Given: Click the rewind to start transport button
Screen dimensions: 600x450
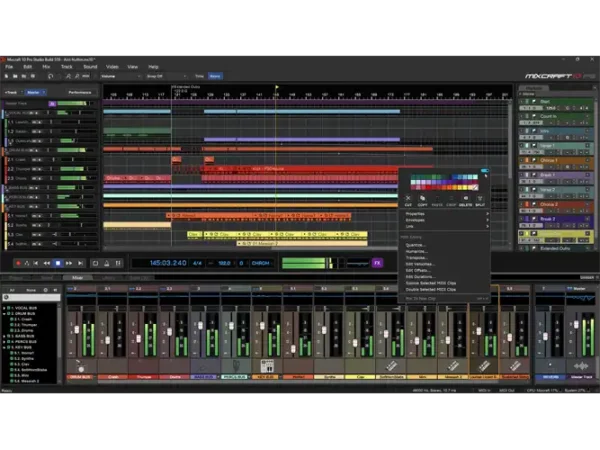Looking at the screenshot, I should click(36, 263).
